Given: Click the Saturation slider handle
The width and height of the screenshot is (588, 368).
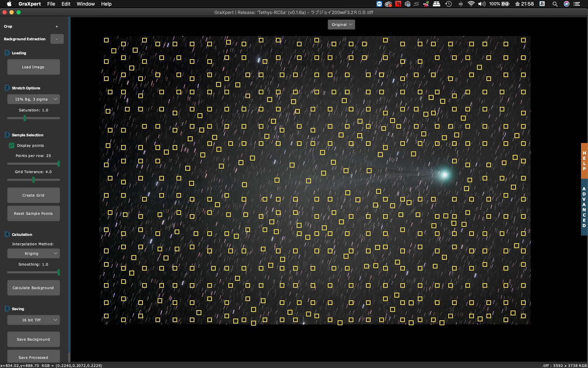Looking at the screenshot, I should tap(25, 118).
